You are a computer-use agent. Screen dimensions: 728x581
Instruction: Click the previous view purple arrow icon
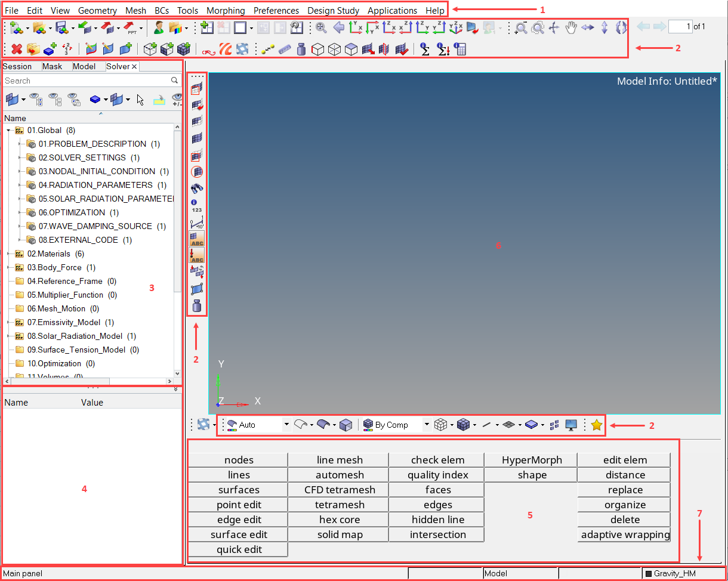338,27
